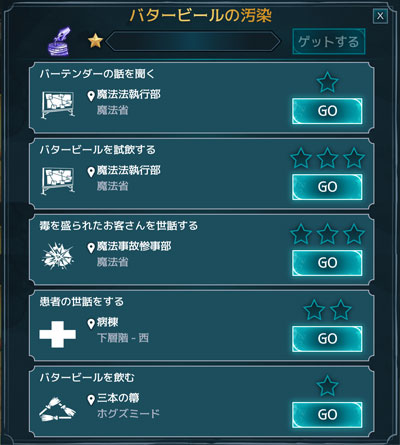400x445 pixels.
Task: Close the バタービールの汚染 dialog
Action: coord(380,16)
